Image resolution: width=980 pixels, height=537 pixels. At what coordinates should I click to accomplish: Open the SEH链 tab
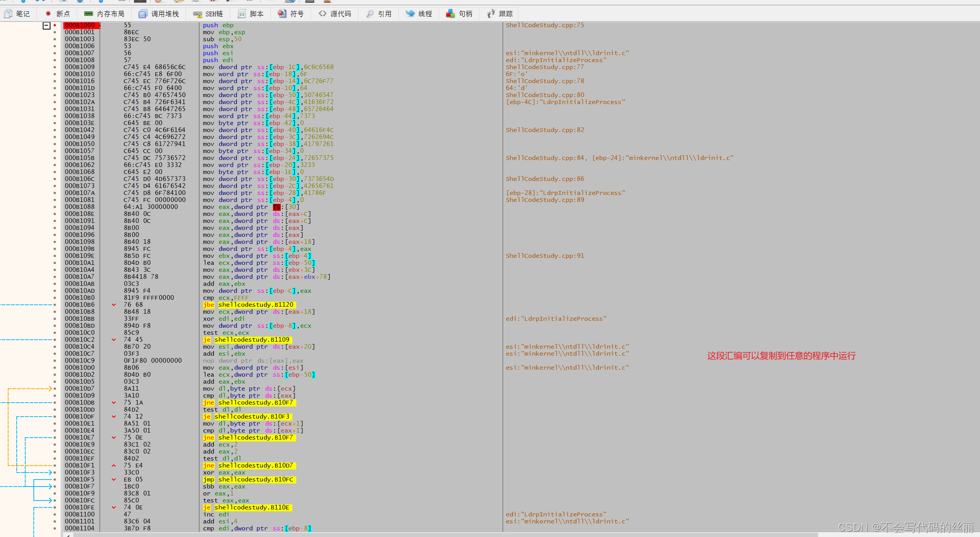208,14
